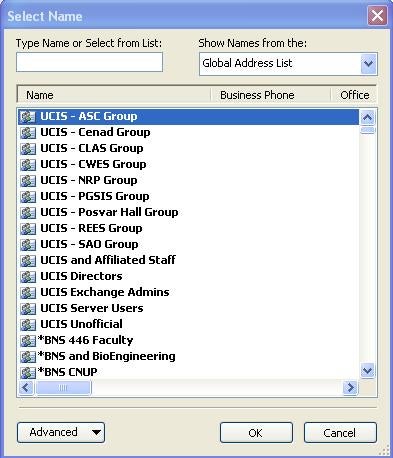Image resolution: width=393 pixels, height=458 pixels.
Task: Click the Type Name input field
Action: coord(89,62)
